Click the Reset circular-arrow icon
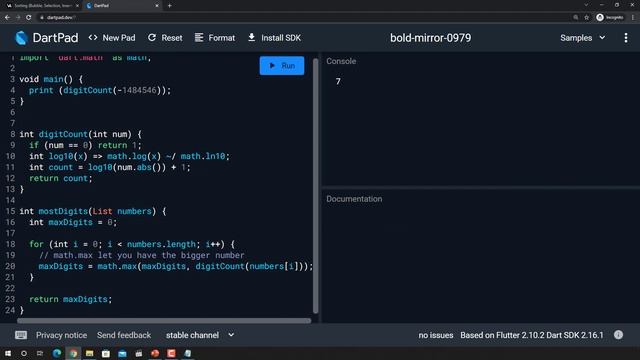This screenshot has height=360, width=640. 152,38
